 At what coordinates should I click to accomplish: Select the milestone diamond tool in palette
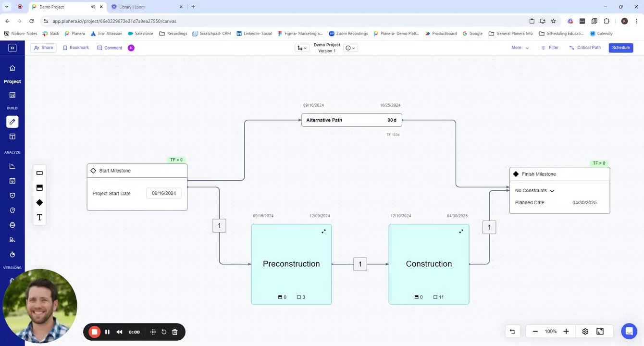click(39, 203)
